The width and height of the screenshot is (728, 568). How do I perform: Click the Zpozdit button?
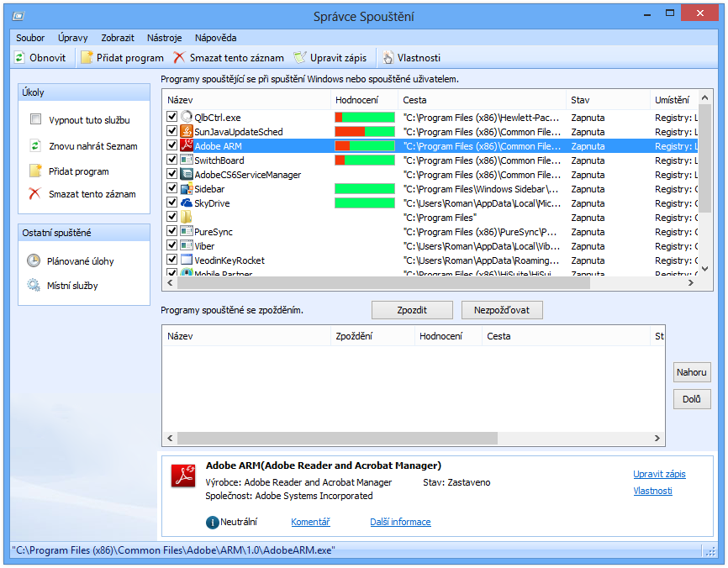pos(412,310)
